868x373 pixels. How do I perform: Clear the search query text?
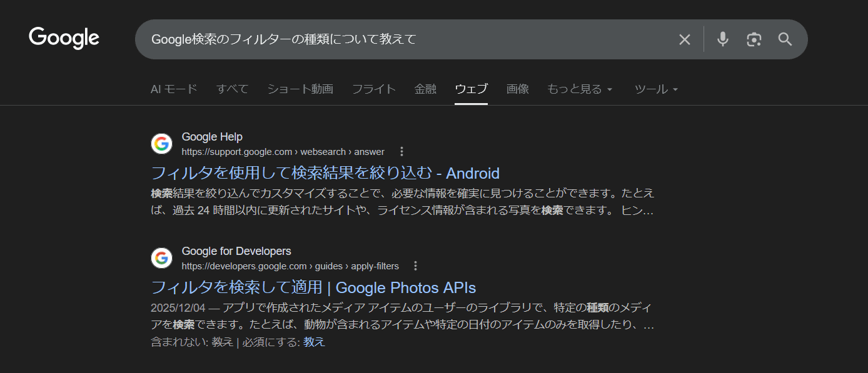click(685, 39)
